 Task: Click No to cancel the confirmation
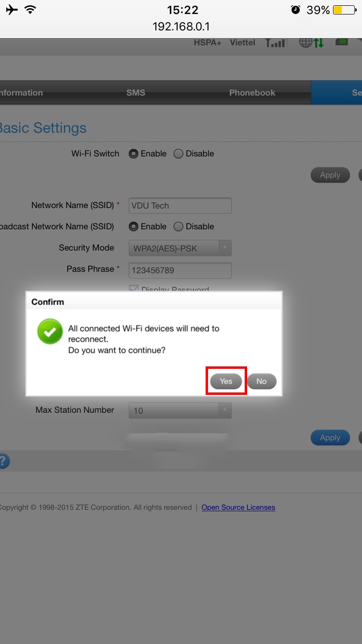click(262, 381)
